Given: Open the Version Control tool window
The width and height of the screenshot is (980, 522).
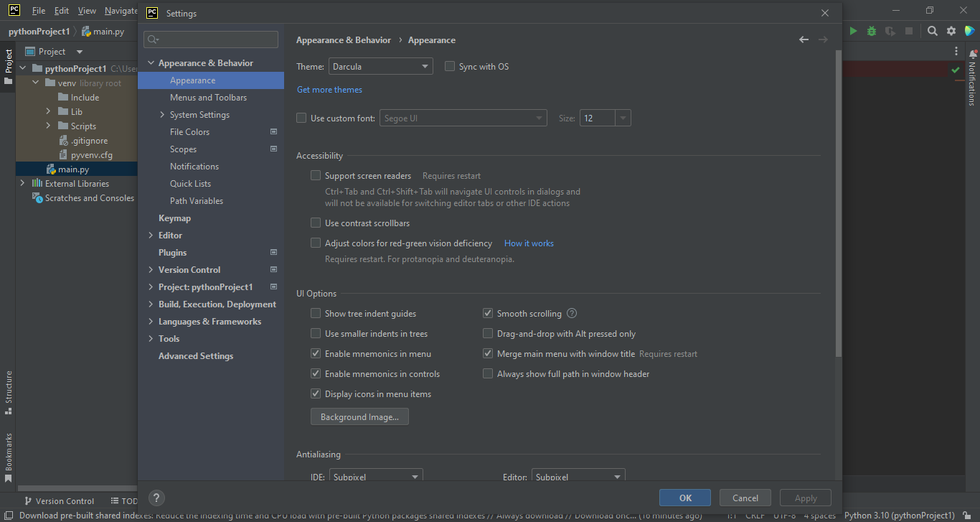Looking at the screenshot, I should [65, 500].
